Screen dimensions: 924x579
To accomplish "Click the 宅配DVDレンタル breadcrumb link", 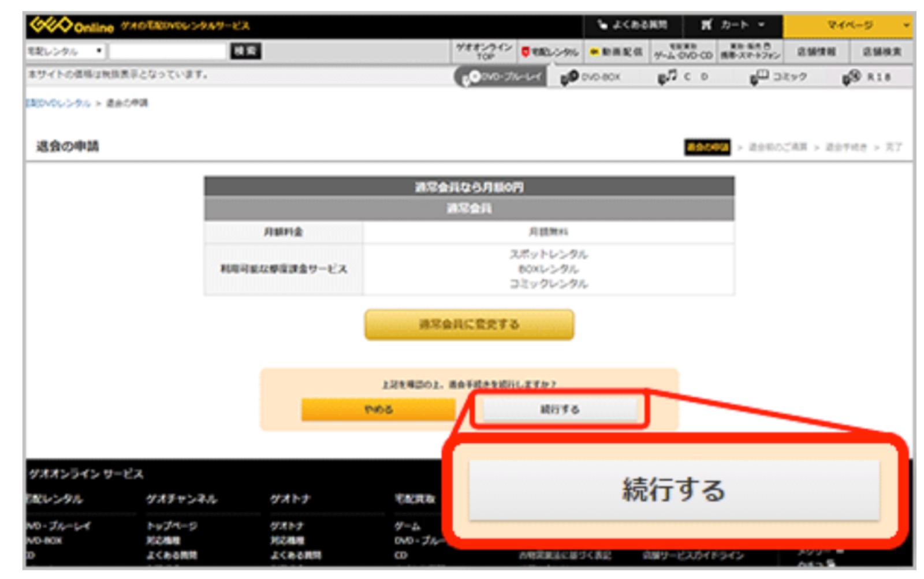I will (x=58, y=103).
